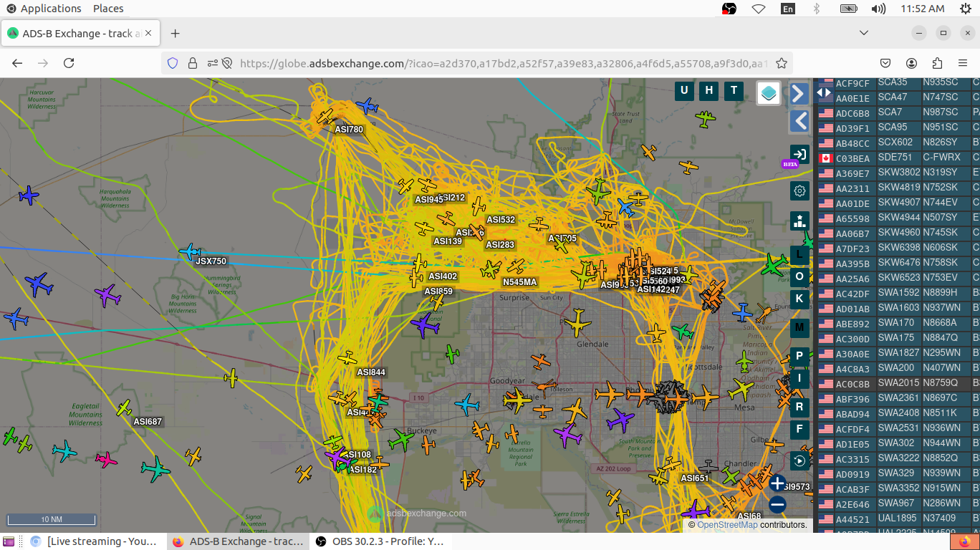Open the Pocket save icon
The image size is (980, 550).
tap(886, 63)
